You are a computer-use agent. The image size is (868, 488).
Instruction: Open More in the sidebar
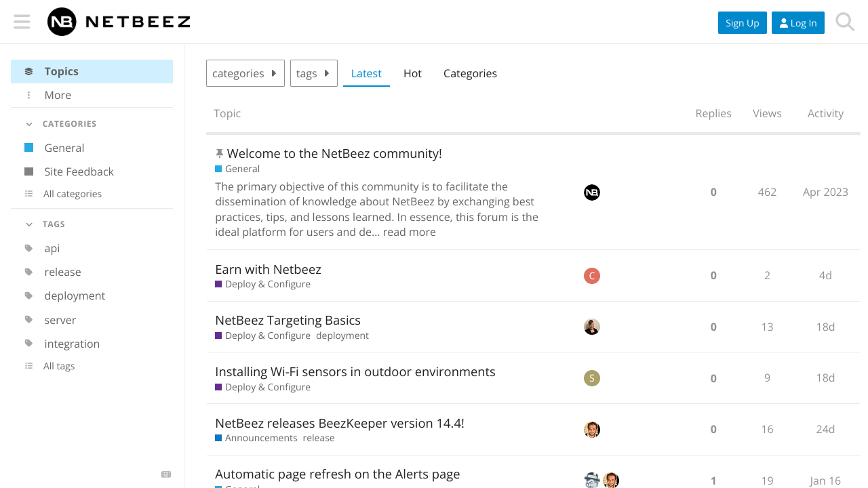click(x=92, y=95)
